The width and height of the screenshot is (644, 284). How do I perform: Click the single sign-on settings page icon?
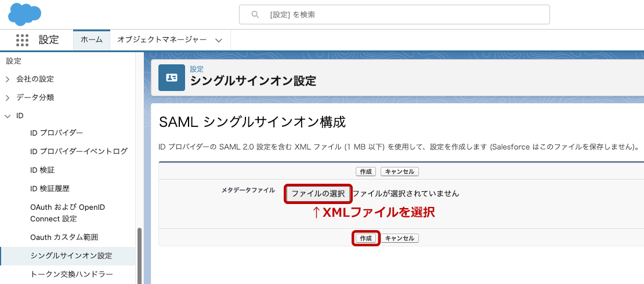[172, 78]
